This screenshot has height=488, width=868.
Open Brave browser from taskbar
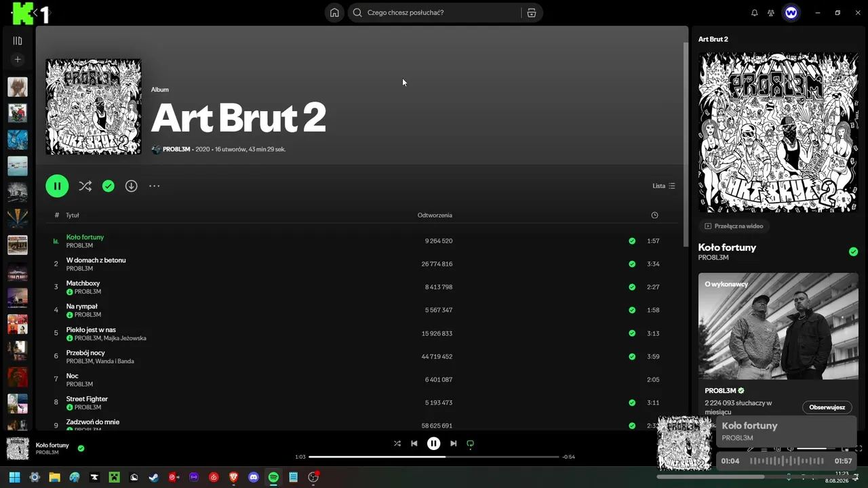(233, 477)
